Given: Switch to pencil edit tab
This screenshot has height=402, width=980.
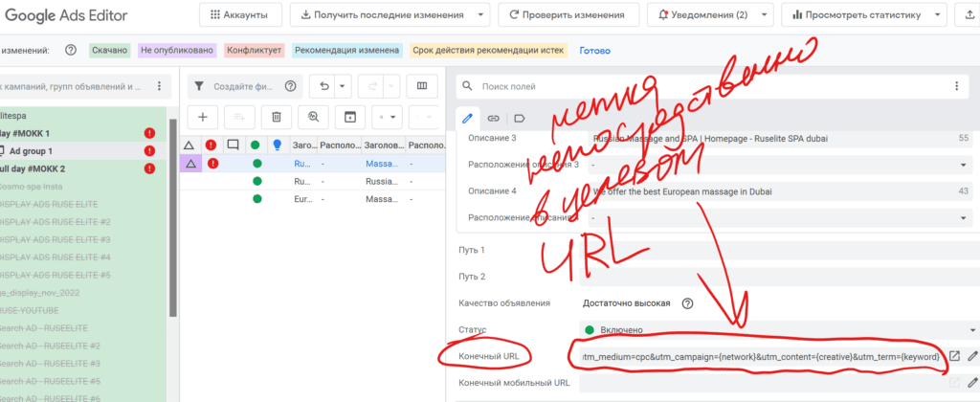Looking at the screenshot, I should (x=467, y=118).
